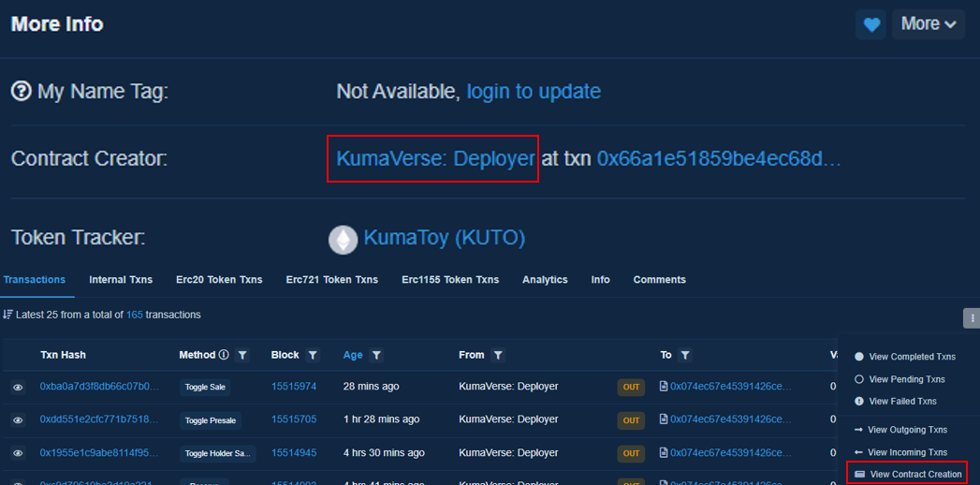This screenshot has width=980, height=485.
Task: Switch to the Erc721 Token Txns tab
Action: [332, 280]
